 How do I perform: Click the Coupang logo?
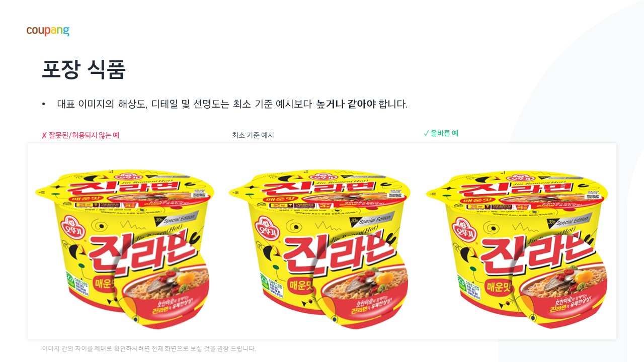coord(48,31)
